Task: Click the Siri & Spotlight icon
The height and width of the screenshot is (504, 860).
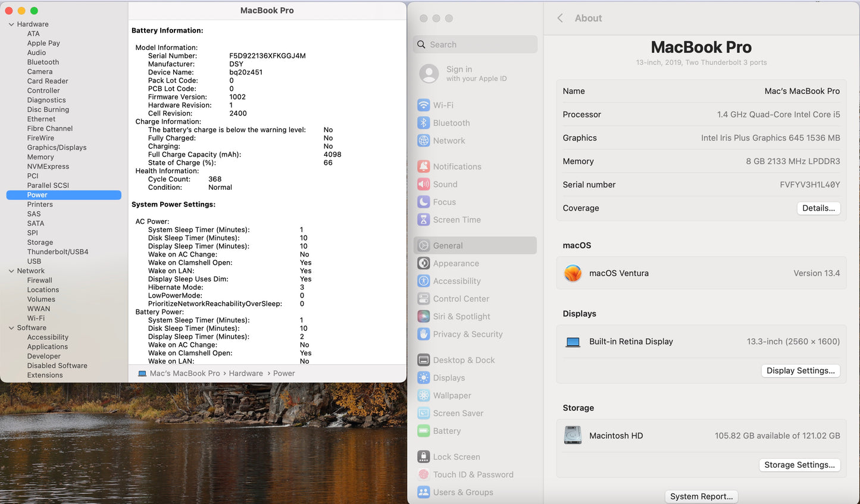Action: pos(423,317)
